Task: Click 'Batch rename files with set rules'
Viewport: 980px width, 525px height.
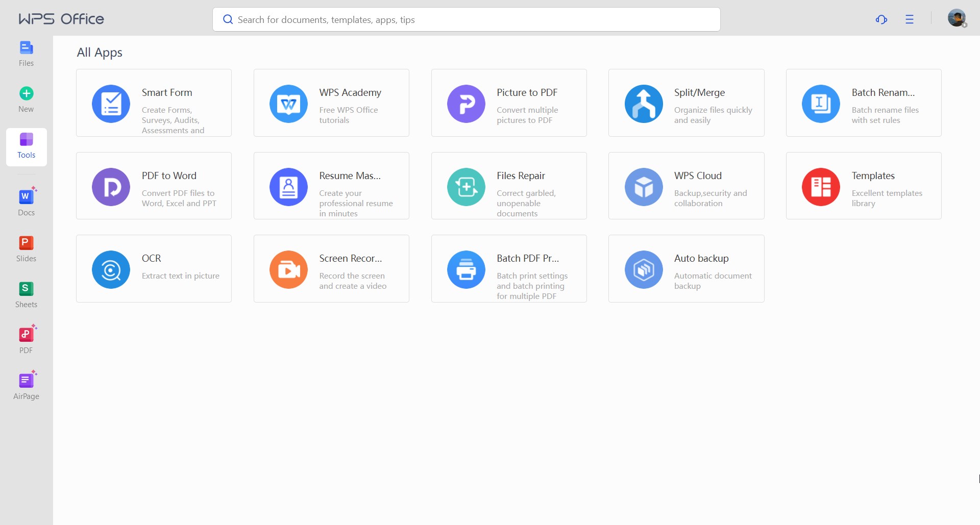Action: pyautogui.click(x=885, y=115)
